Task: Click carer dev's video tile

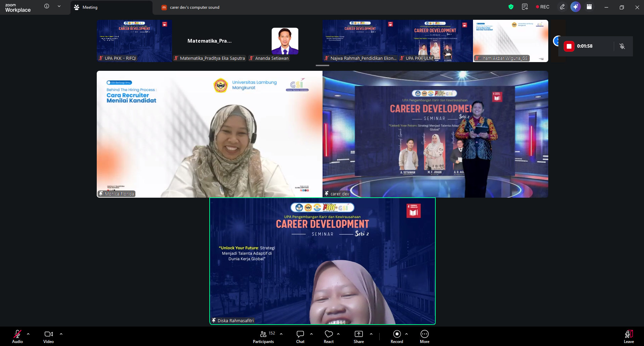Action: coord(435,134)
